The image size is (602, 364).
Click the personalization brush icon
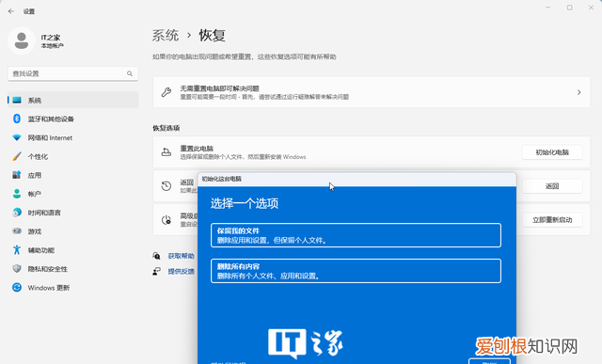17,156
